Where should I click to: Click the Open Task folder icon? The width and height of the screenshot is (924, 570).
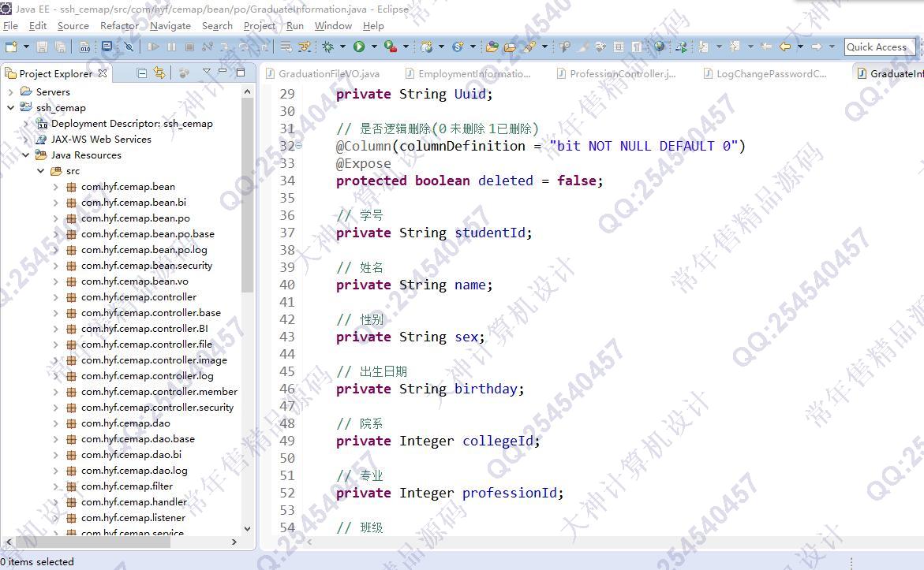tap(511, 47)
